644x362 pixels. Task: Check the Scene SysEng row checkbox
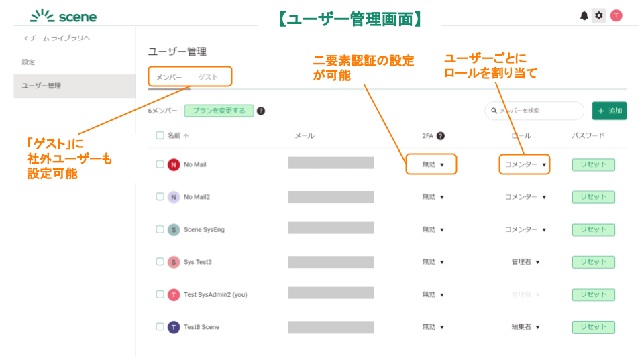click(160, 229)
